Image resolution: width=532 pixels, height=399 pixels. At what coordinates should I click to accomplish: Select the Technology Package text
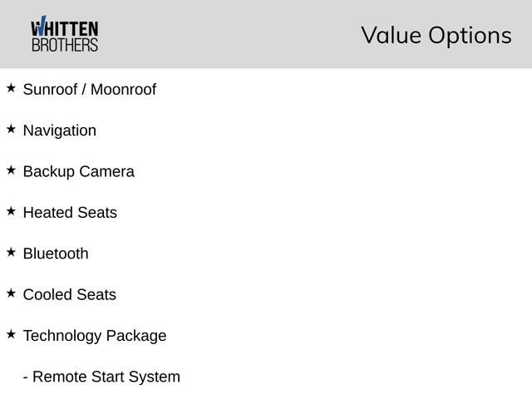[94, 336]
